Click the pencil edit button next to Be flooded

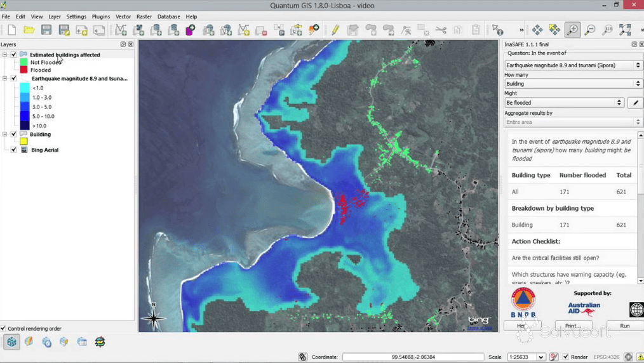coord(635,103)
